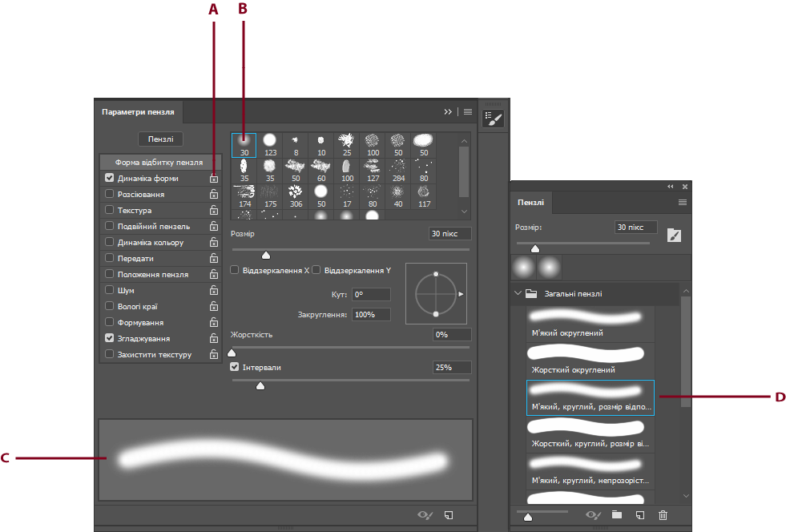Enable Текстура checkbox
This screenshot has width=786, height=532.
pyautogui.click(x=109, y=210)
